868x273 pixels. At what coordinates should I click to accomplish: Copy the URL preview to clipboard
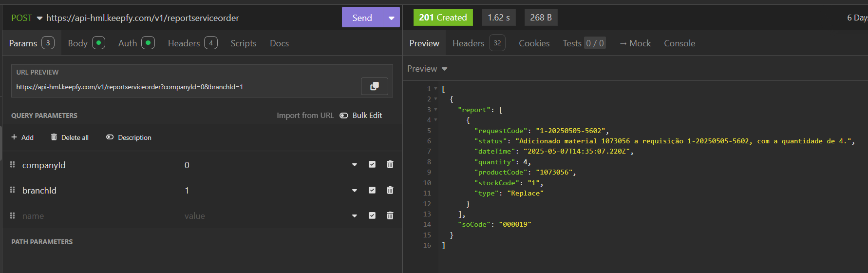[374, 86]
